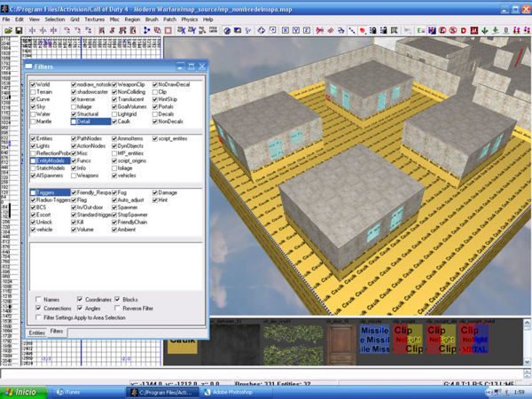
Task: Click the texture browser scroll-down arrow
Action: (x=527, y=362)
